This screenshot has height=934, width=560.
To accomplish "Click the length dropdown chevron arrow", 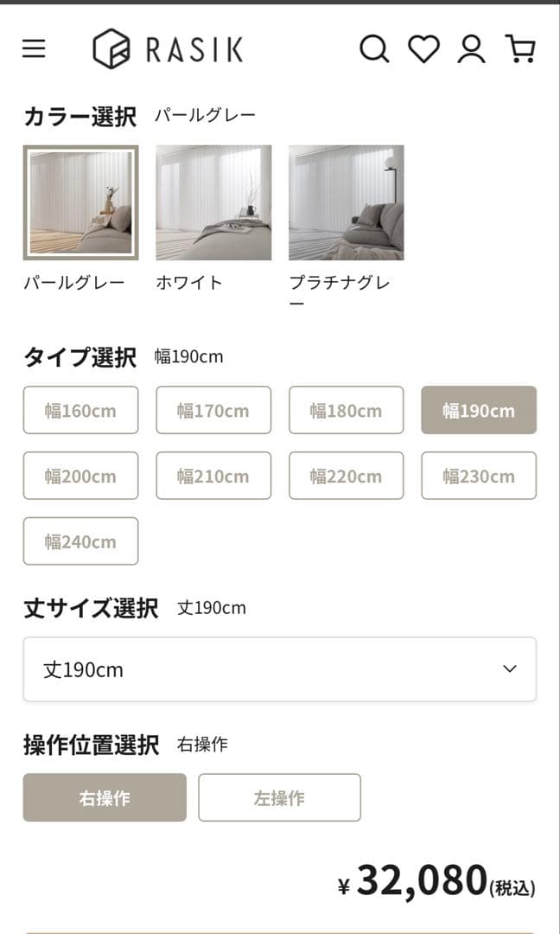I will [x=510, y=669].
